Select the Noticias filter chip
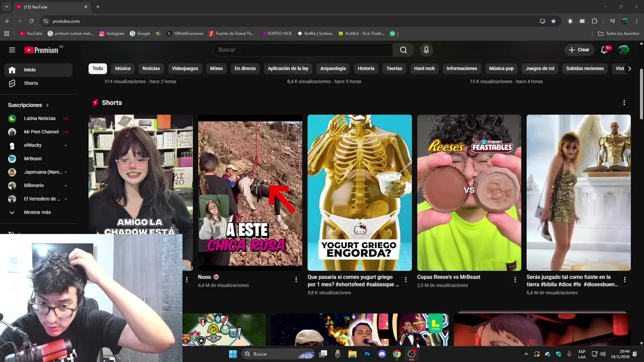Image resolution: width=644 pixels, height=362 pixels. tap(151, 68)
